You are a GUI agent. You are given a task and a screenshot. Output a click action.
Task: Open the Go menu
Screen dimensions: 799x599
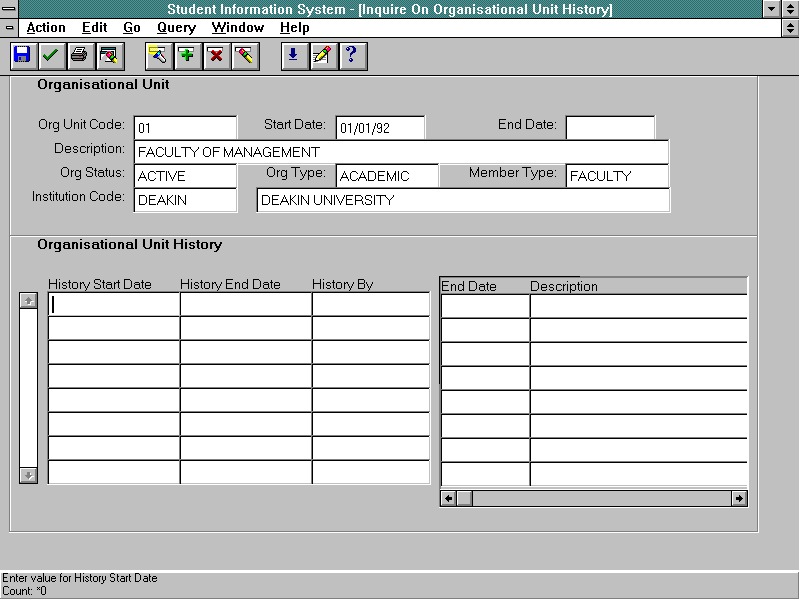point(132,28)
